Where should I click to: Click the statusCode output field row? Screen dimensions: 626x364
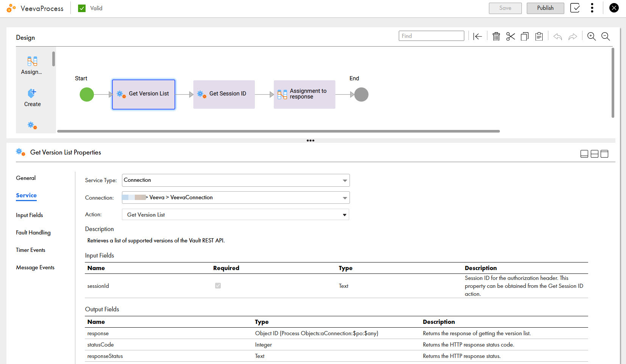pos(336,345)
